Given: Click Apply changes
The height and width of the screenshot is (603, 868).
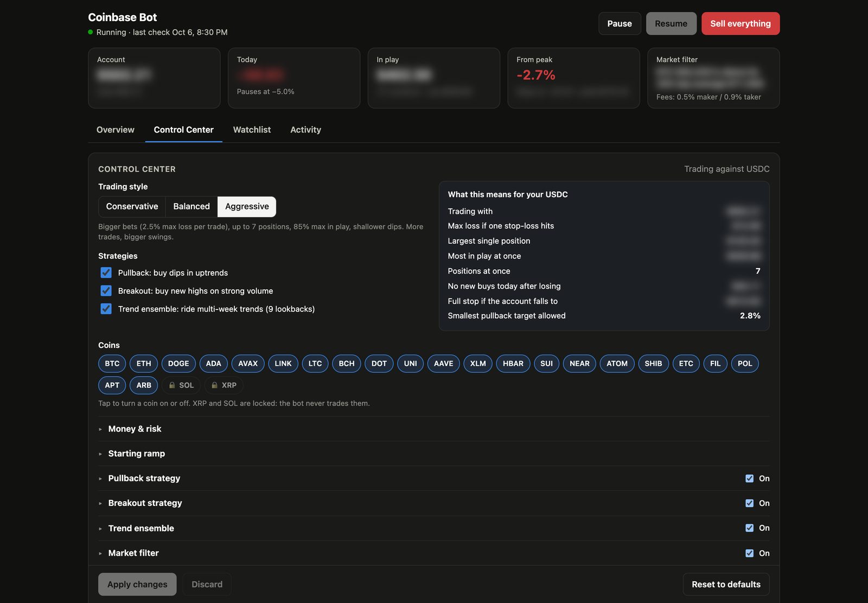Looking at the screenshot, I should coord(137,585).
